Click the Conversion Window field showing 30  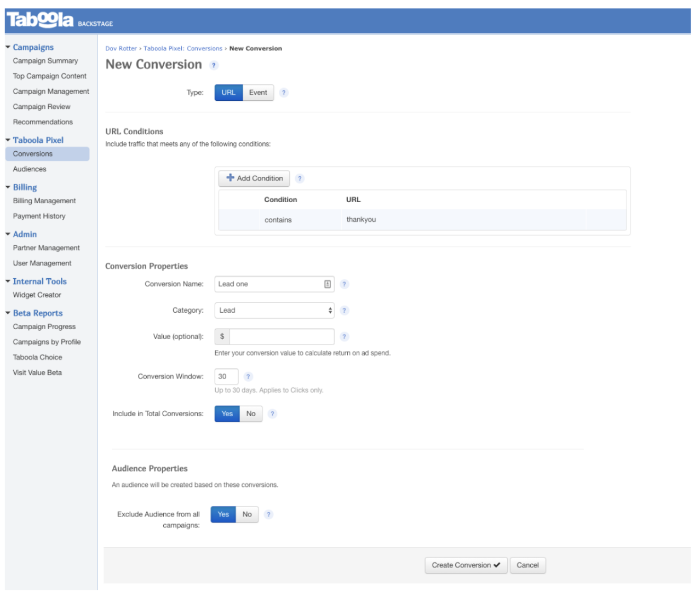coord(226,377)
